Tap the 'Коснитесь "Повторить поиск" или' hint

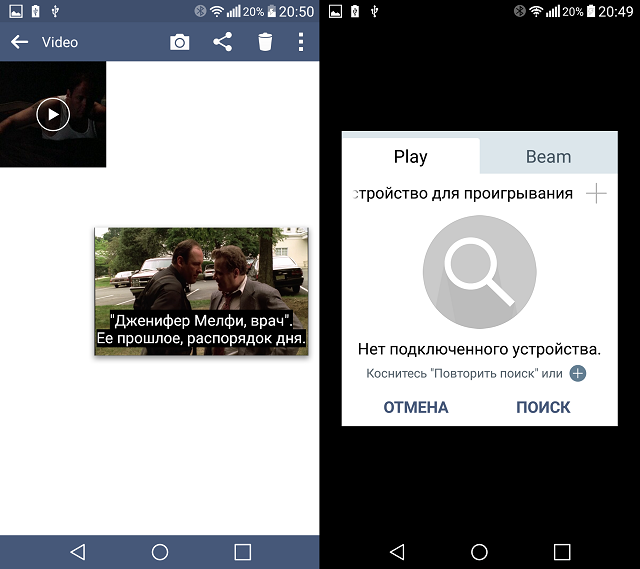coord(464,373)
